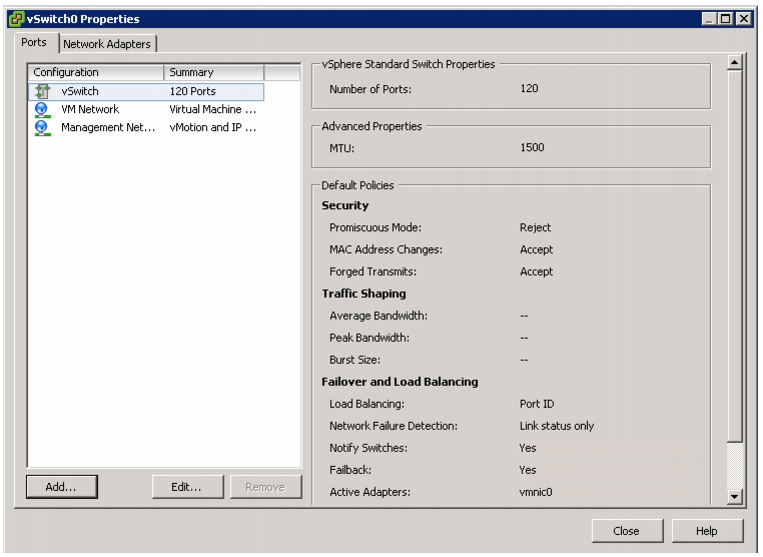Click the Security heading
The image size is (763, 557).
click(x=345, y=206)
